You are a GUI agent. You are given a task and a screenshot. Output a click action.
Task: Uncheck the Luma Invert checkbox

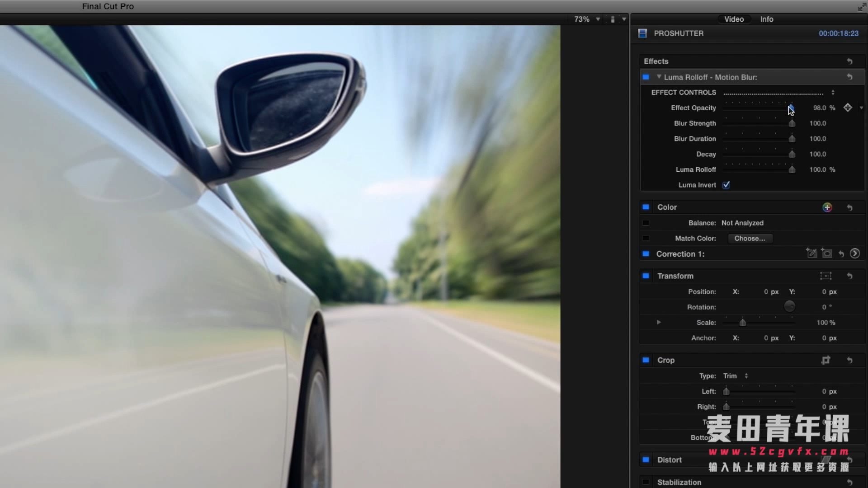tap(726, 185)
